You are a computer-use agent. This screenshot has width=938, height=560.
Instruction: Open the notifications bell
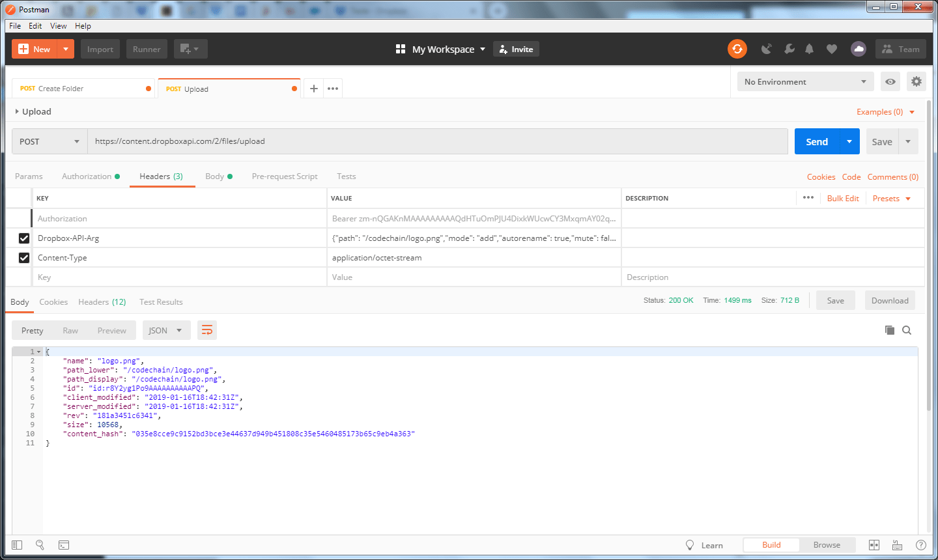[x=809, y=49]
